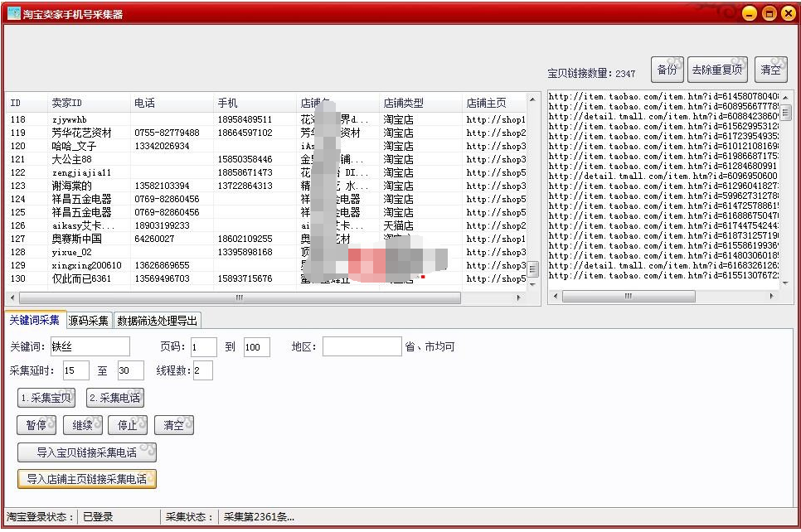Click the starting page number field showing 1
Image resolution: width=801 pixels, height=532 pixels.
click(203, 346)
